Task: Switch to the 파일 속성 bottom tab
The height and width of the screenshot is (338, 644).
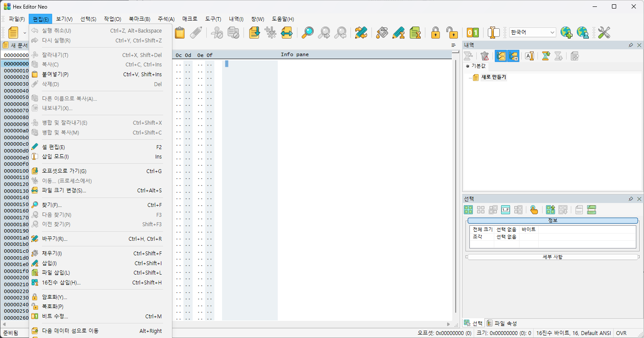Action: click(x=502, y=323)
